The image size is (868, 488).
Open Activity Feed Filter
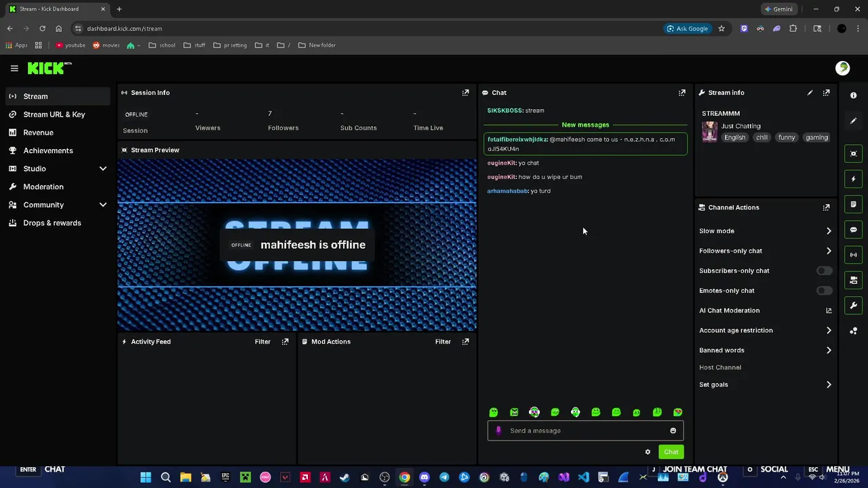[262, 342]
